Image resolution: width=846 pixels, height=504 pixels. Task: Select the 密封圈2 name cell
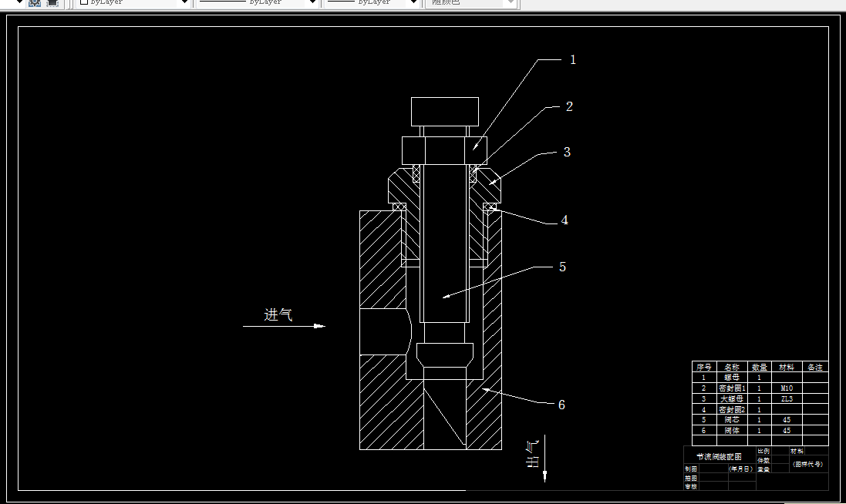point(732,410)
